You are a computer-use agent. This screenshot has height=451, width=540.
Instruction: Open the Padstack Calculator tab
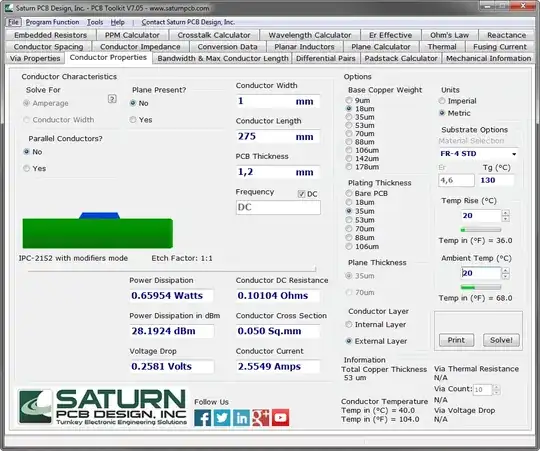pos(401,58)
